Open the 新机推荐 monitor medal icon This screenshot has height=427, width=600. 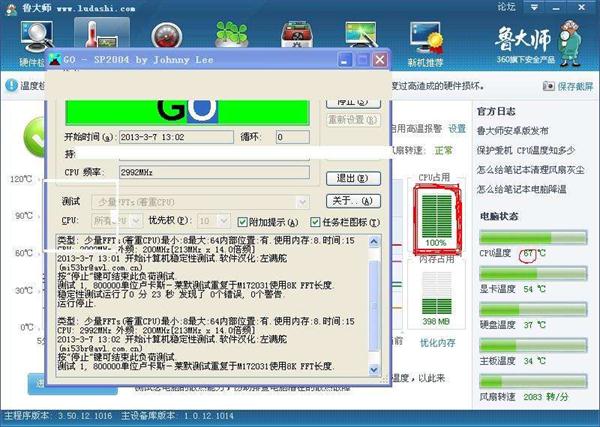coord(426,37)
